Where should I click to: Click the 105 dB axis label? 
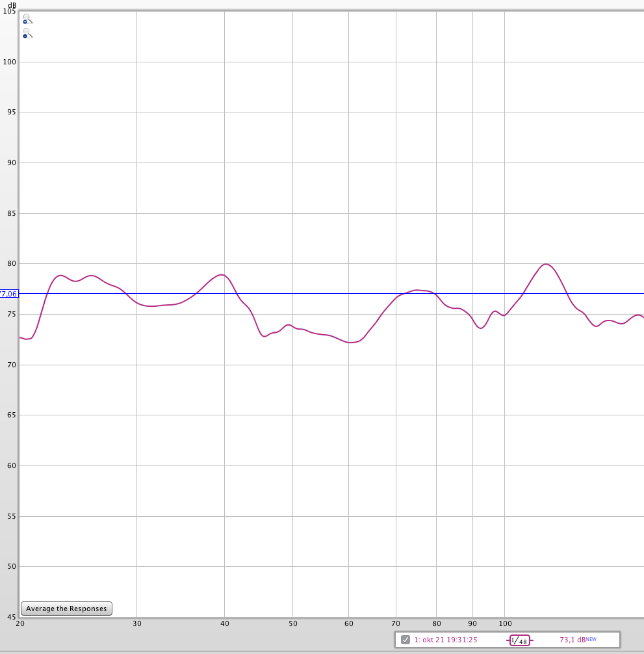(10, 11)
